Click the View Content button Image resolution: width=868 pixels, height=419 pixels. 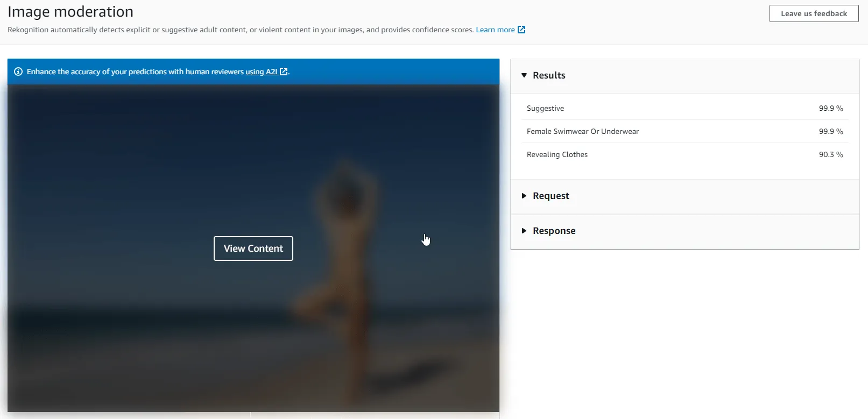click(x=253, y=248)
